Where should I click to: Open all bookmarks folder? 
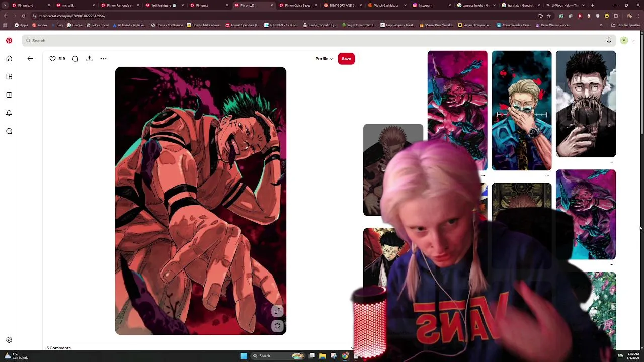pyautogui.click(x=626, y=25)
